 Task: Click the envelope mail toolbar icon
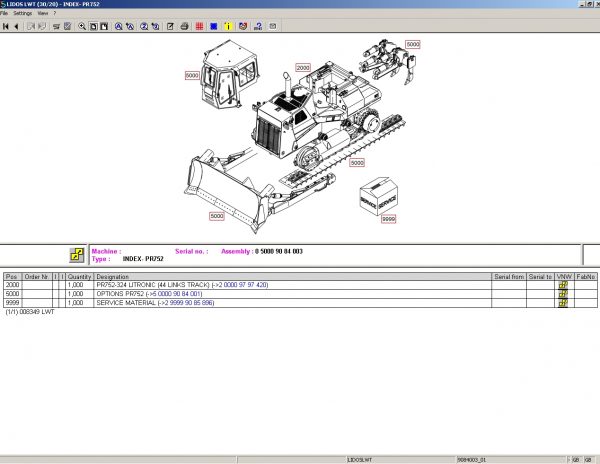tap(274, 26)
